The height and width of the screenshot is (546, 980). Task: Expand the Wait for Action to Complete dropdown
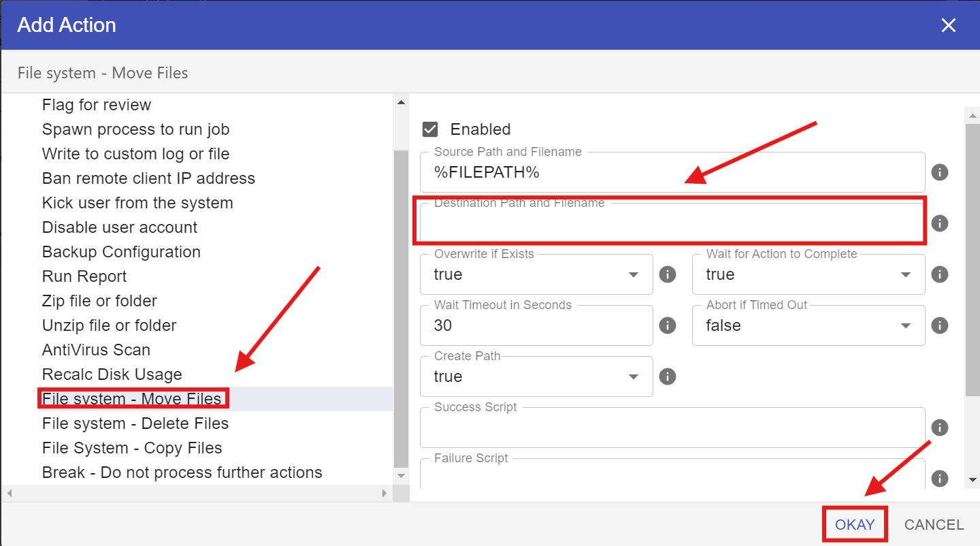pyautogui.click(x=808, y=274)
